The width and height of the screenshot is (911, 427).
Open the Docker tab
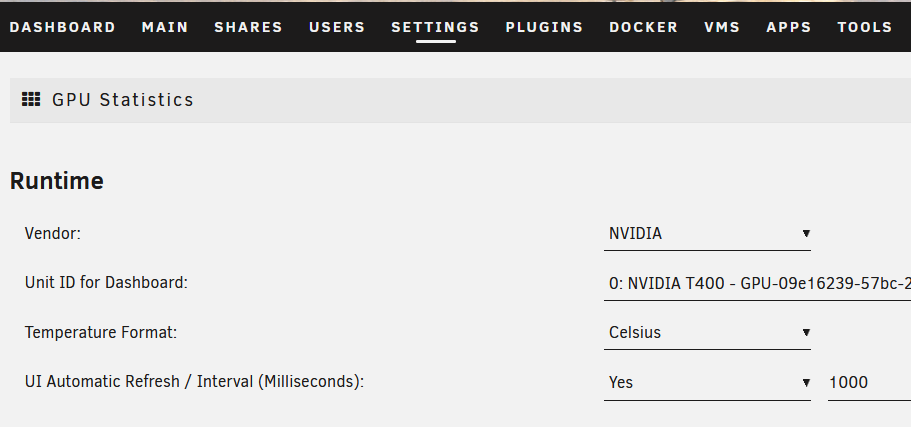[644, 27]
